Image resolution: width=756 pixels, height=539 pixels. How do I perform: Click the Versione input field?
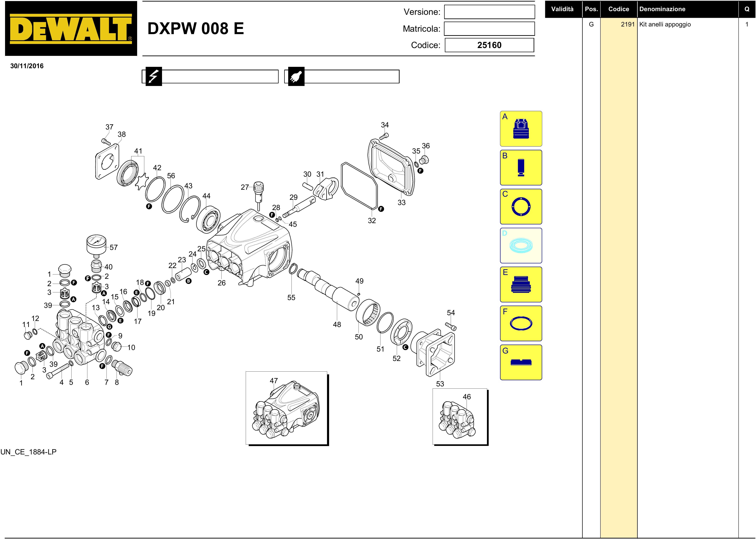pos(490,12)
